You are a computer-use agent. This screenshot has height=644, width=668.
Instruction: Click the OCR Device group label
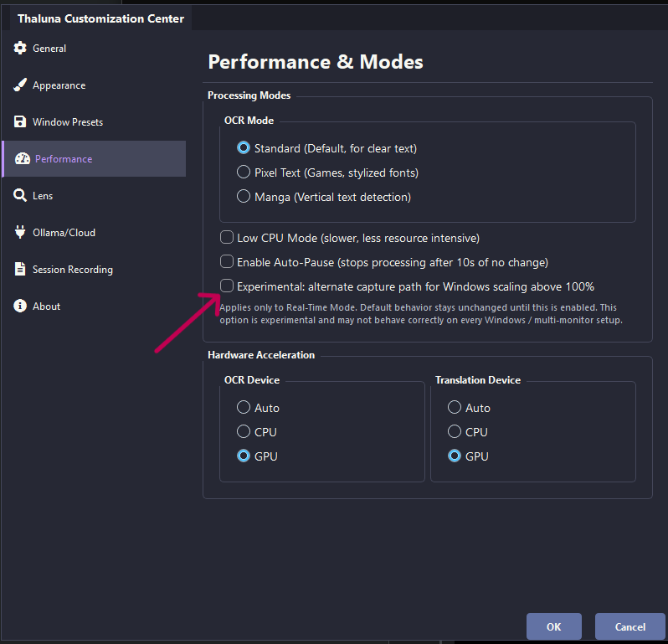(252, 380)
